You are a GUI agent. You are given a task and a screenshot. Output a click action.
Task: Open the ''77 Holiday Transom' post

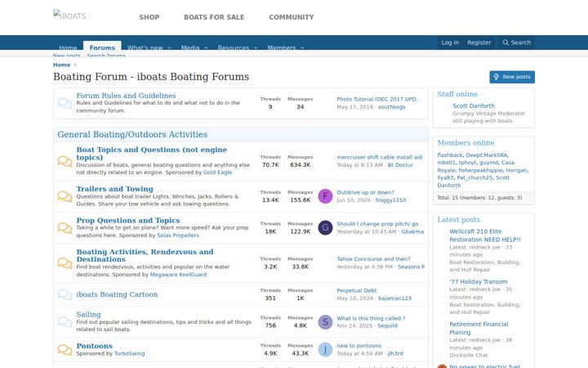click(478, 281)
